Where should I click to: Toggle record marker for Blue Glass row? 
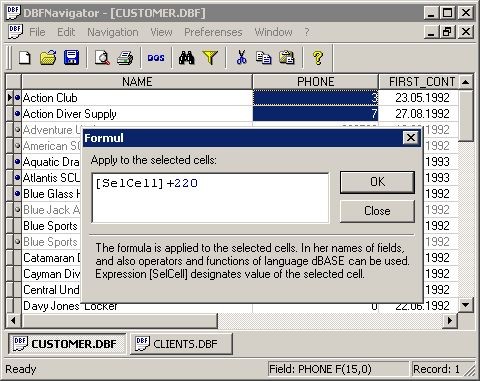pos(17,194)
